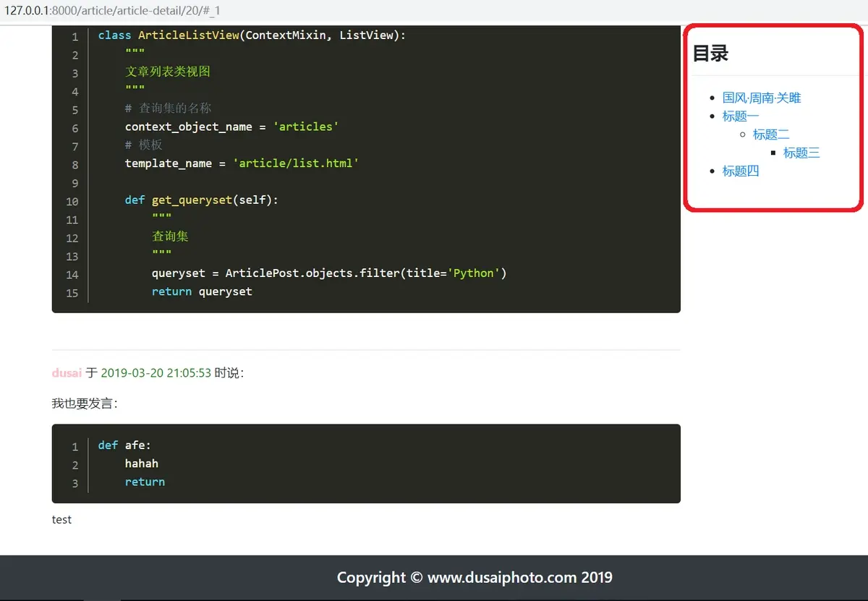
Task: Click the comment text 我也要发言:
Action: pyautogui.click(x=85, y=404)
